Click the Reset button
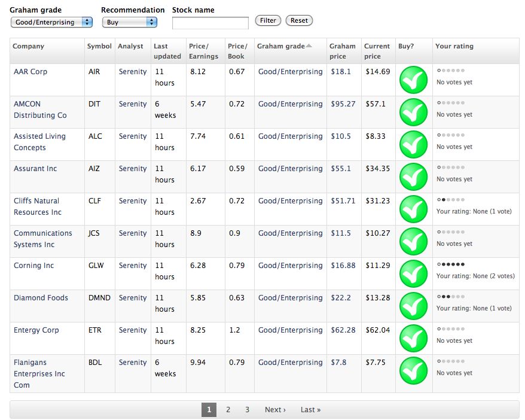The height and width of the screenshot is (420, 525). (x=299, y=20)
